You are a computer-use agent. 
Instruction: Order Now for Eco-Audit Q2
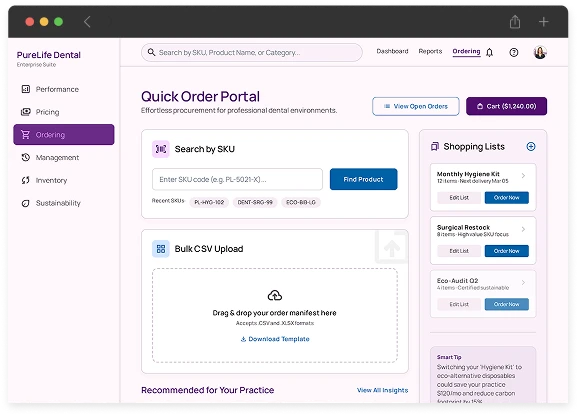pyautogui.click(x=507, y=304)
